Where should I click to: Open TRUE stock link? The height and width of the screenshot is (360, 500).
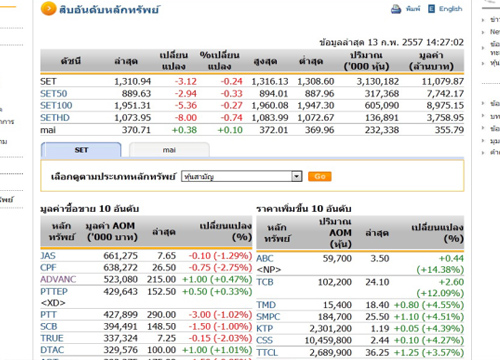pos(52,338)
